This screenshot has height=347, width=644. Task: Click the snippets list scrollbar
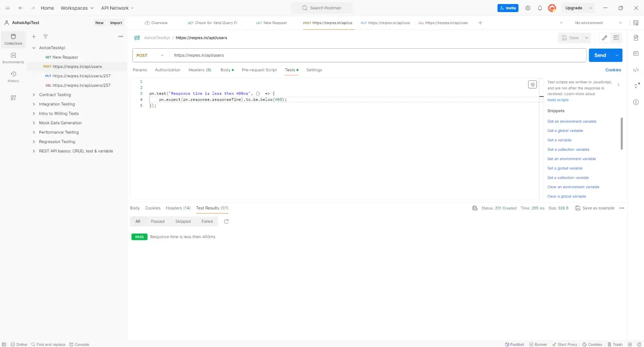point(621,133)
